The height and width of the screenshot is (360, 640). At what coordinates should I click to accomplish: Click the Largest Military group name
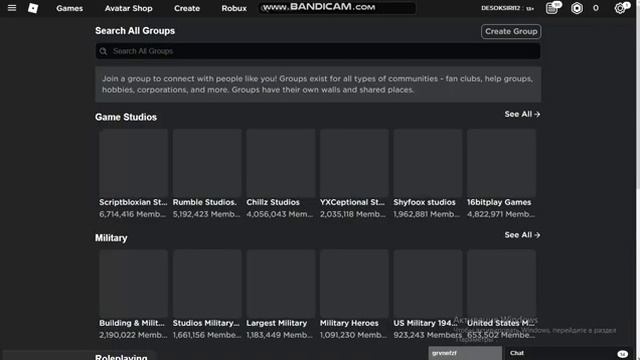tap(276, 323)
